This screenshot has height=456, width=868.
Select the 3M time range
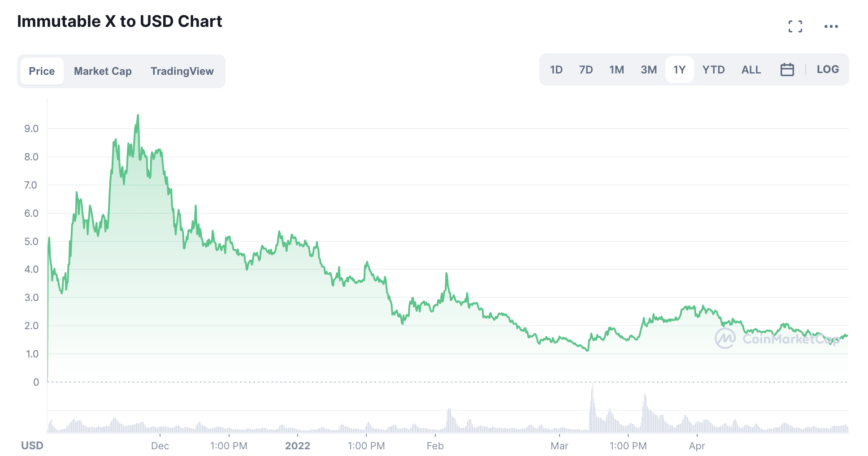pyautogui.click(x=648, y=69)
